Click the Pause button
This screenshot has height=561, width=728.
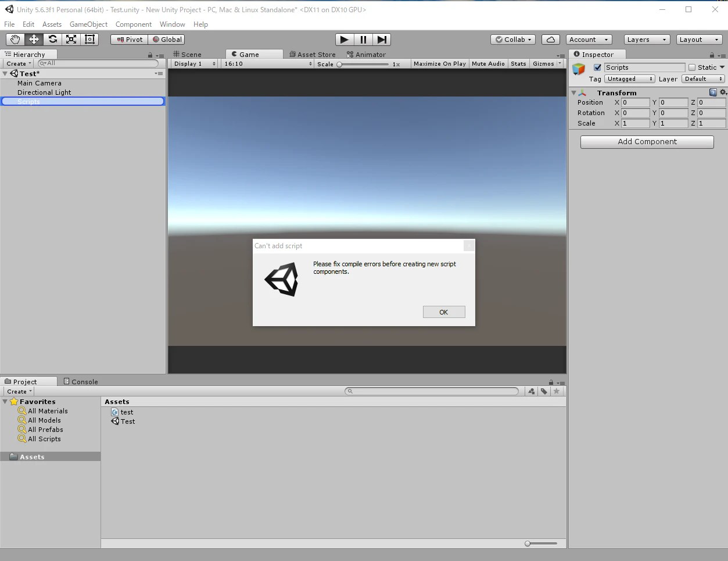pos(363,40)
